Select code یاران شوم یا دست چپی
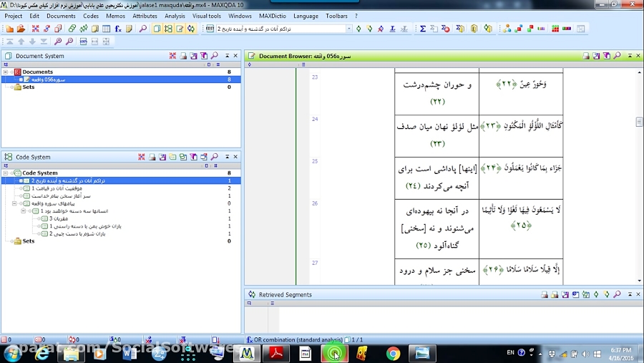Image resolution: width=644 pixels, height=363 pixels. click(x=77, y=233)
